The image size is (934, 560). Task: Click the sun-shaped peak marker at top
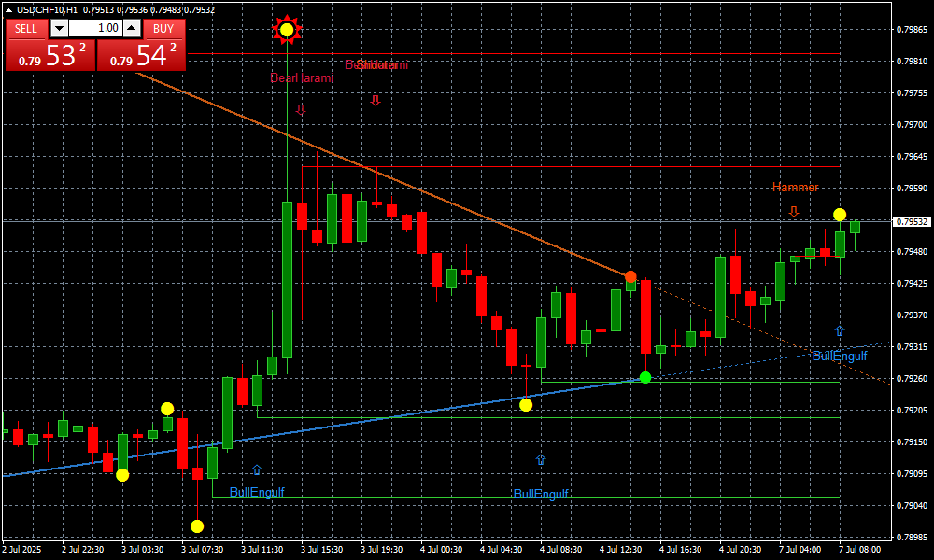point(287,30)
